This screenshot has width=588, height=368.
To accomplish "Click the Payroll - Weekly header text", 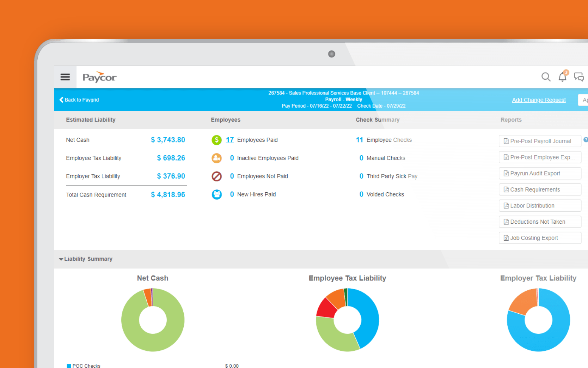I will click(343, 99).
